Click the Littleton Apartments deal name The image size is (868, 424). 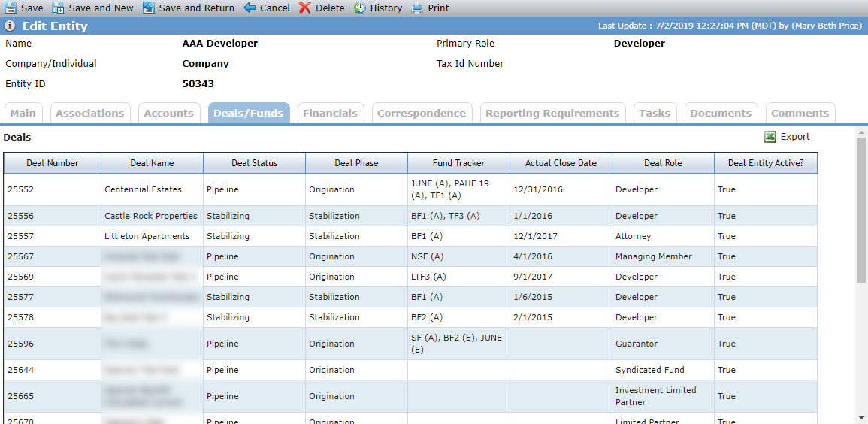tap(147, 236)
